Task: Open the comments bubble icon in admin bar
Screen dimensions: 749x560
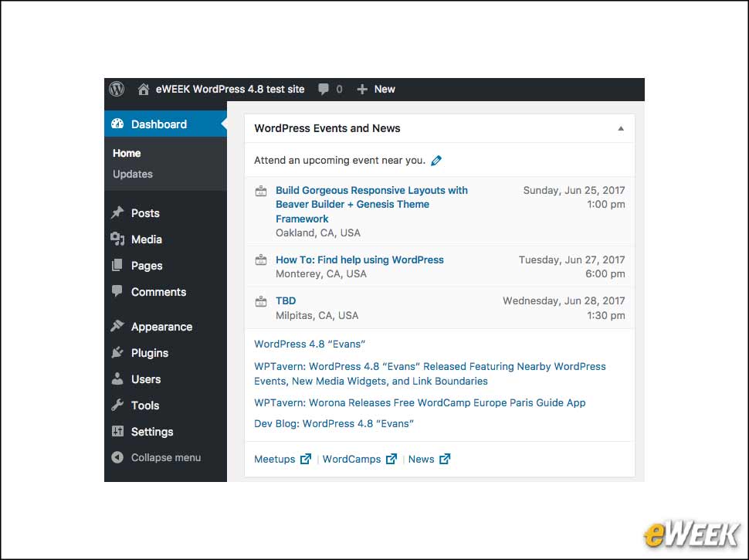Action: tap(324, 90)
